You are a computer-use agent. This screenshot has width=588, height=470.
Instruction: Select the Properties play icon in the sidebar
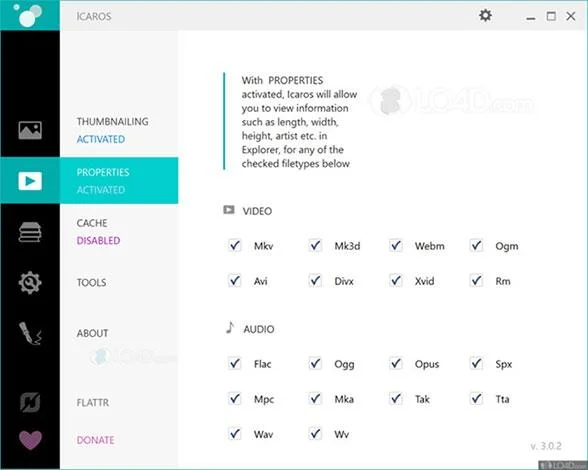coord(30,181)
